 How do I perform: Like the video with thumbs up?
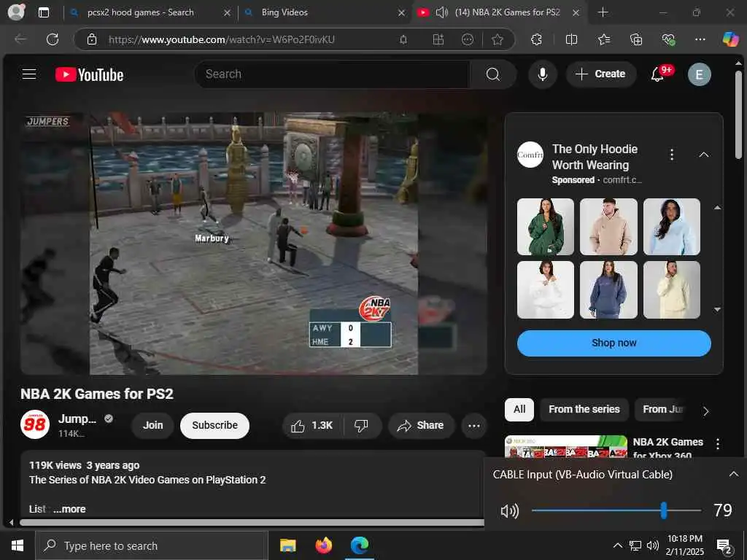point(312,425)
